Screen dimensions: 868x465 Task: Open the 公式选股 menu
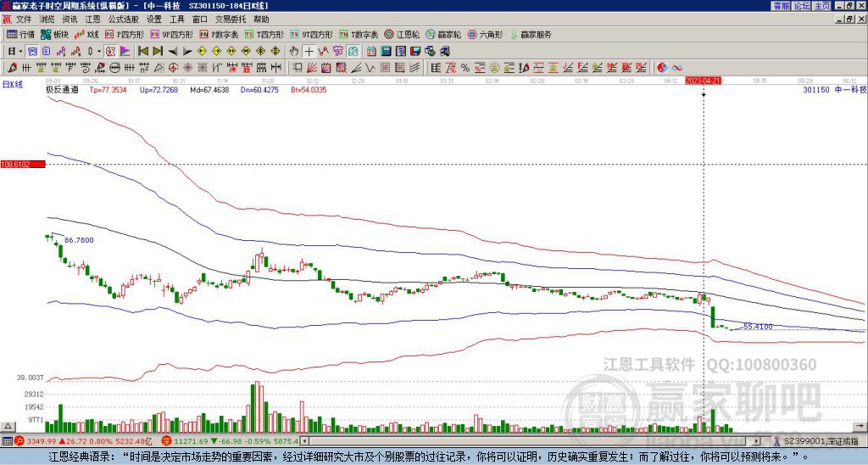[x=124, y=20]
